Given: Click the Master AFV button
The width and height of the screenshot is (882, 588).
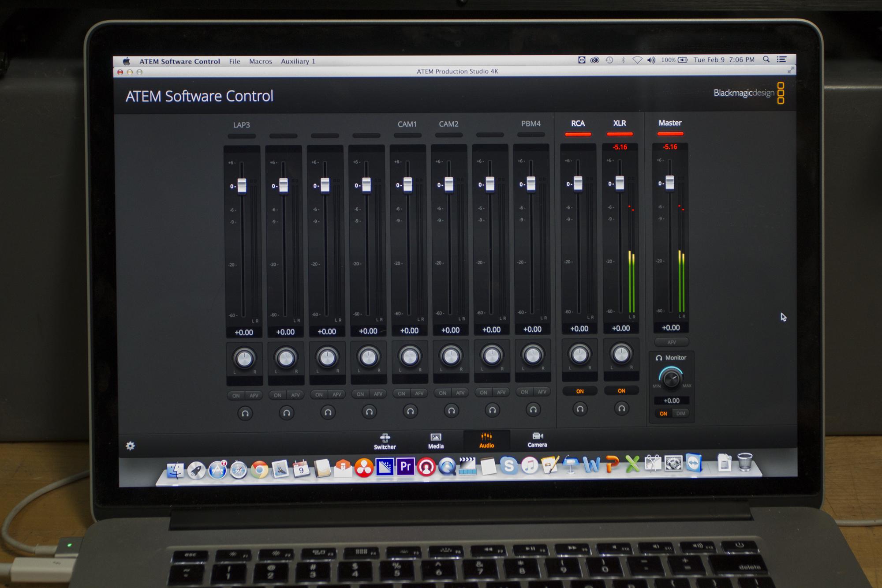Looking at the screenshot, I should coord(672,342).
